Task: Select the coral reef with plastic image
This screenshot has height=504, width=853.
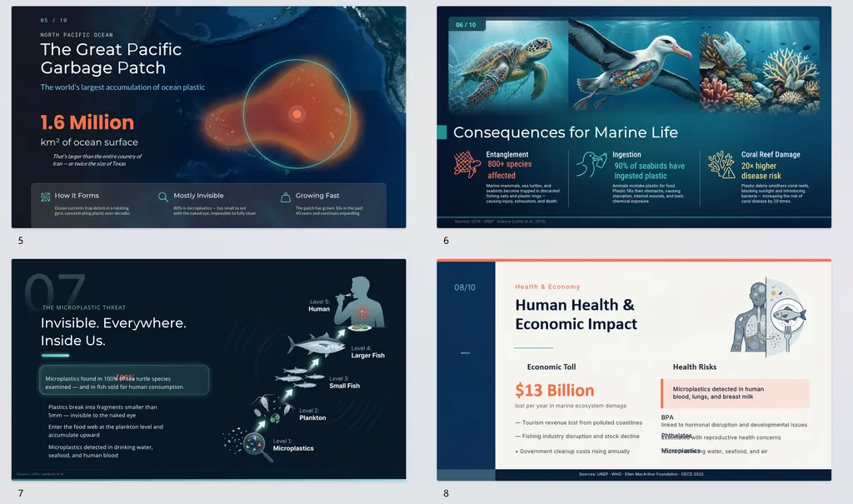Action: pyautogui.click(x=760, y=65)
